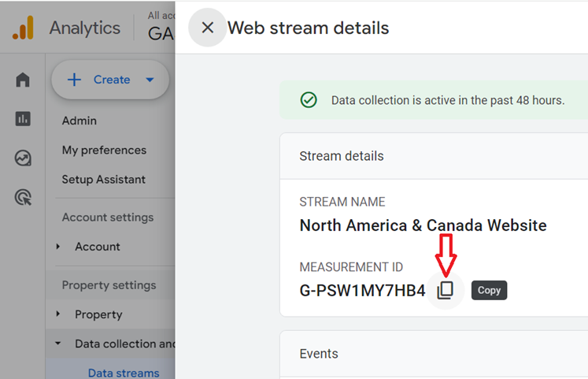Click the Web stream details title
Viewport: 588px width, 379px height.
click(x=309, y=28)
